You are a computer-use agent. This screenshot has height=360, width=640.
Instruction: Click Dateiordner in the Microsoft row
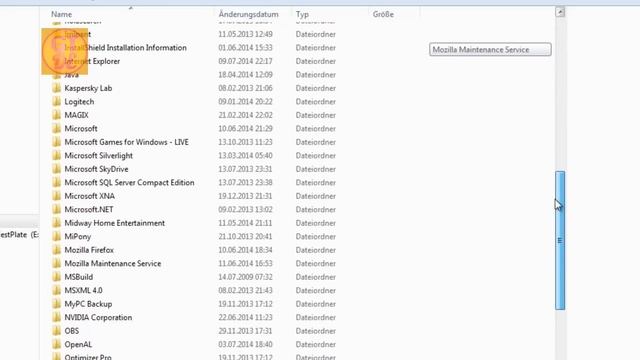coord(316,129)
